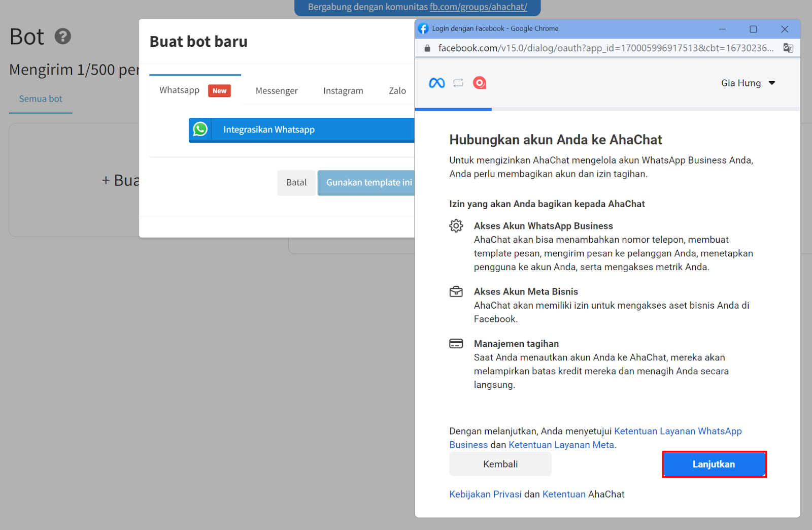Click the Mengirim 1/500 usage text
Screen dimensions: 812x530
pyautogui.click(x=74, y=70)
